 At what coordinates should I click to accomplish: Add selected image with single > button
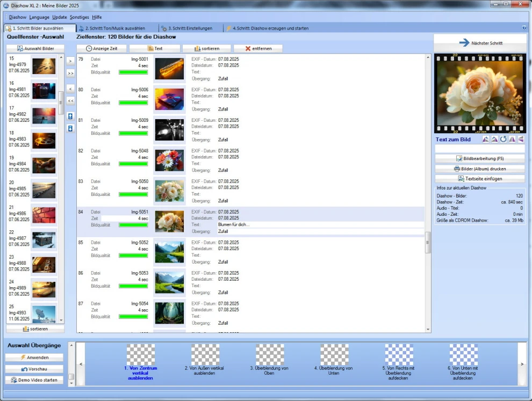pos(70,61)
